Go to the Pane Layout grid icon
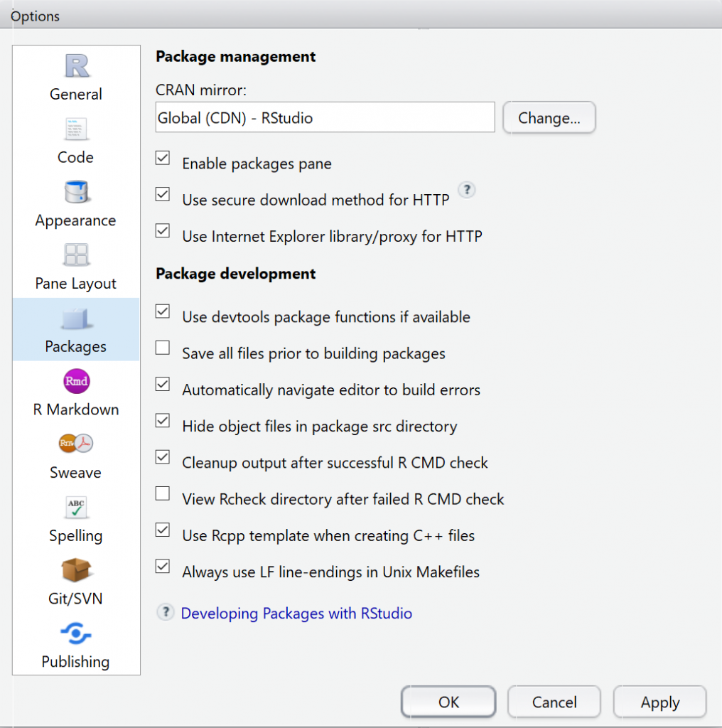The image size is (722, 728). point(76,255)
